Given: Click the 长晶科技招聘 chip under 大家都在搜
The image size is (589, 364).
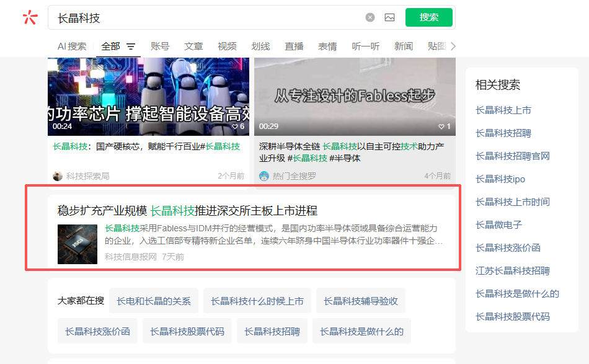Looking at the screenshot, I should pyautogui.click(x=272, y=331).
